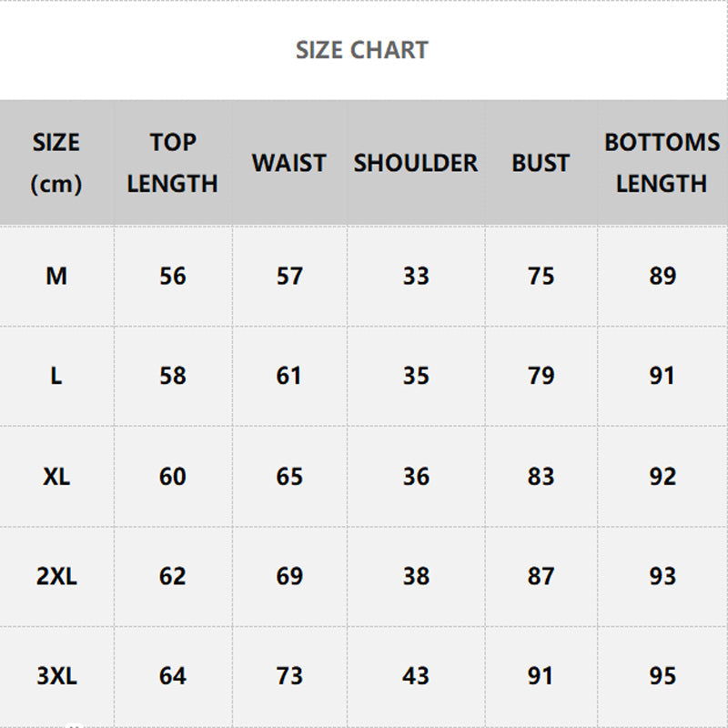
Task: Select the SIZE (cm) column header
Action: pos(56,163)
